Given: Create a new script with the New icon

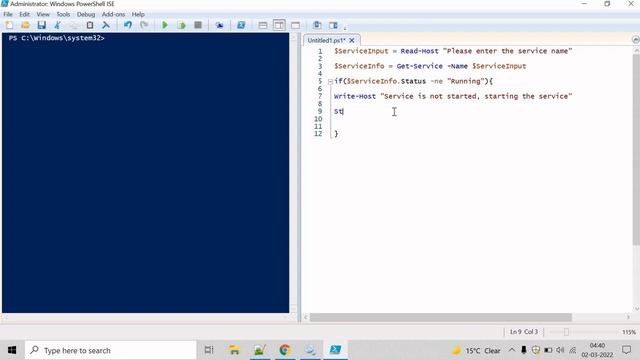Looking at the screenshot, I should pyautogui.click(x=9, y=25).
